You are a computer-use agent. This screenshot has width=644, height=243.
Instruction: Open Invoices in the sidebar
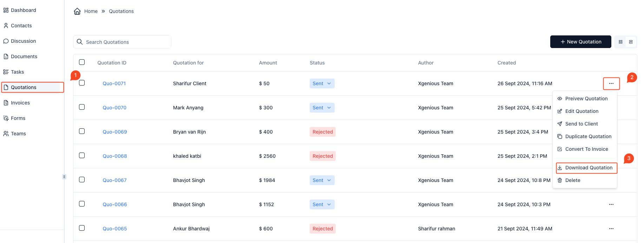tap(20, 103)
